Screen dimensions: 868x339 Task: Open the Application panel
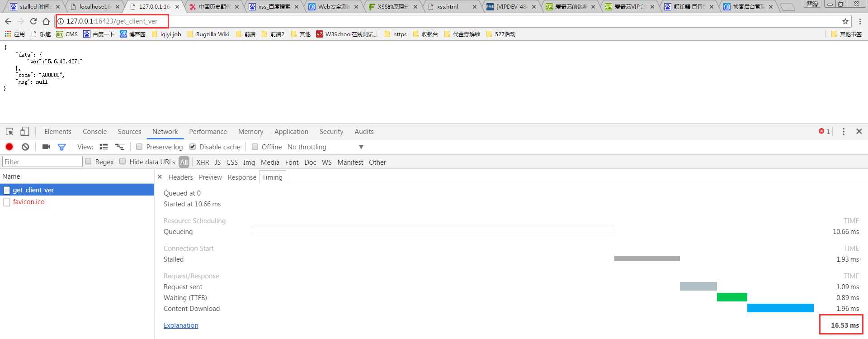(291, 132)
